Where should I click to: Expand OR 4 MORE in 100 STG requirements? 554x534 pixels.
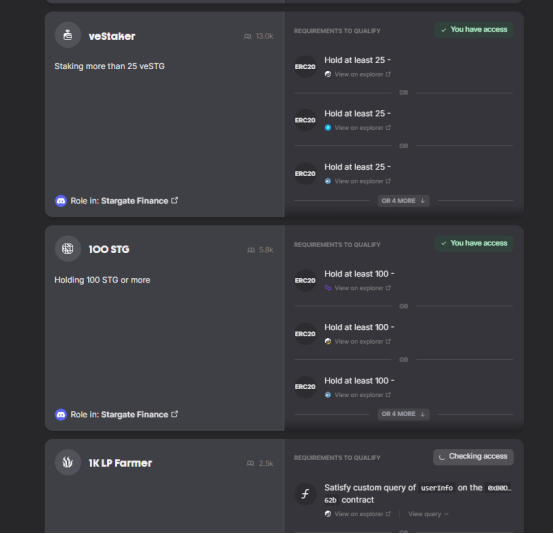tap(403, 414)
